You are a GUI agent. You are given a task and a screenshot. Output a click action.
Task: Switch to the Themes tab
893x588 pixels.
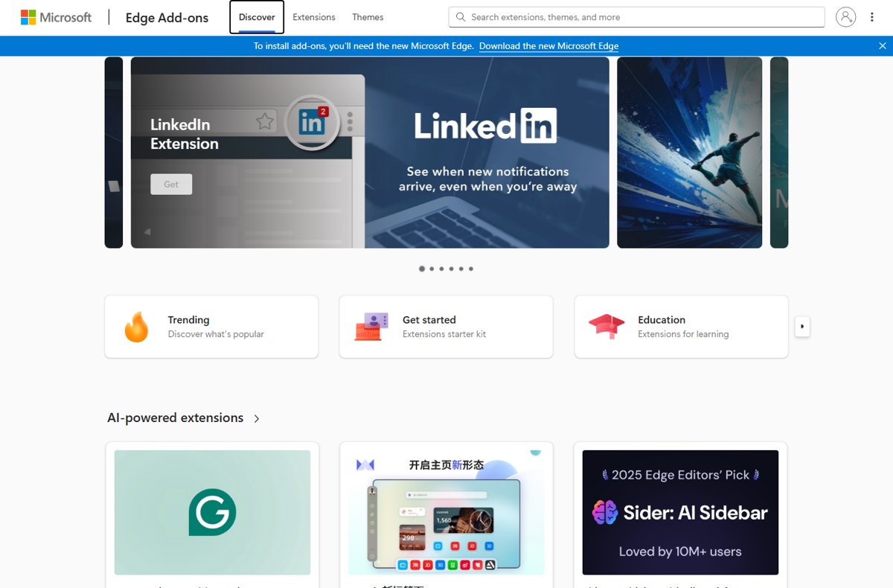coord(368,17)
